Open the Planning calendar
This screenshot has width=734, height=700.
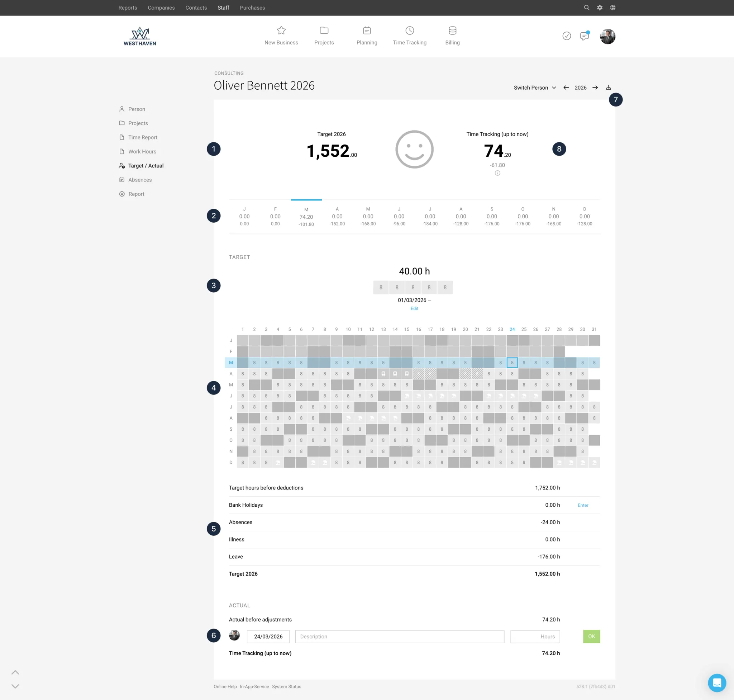click(x=367, y=36)
